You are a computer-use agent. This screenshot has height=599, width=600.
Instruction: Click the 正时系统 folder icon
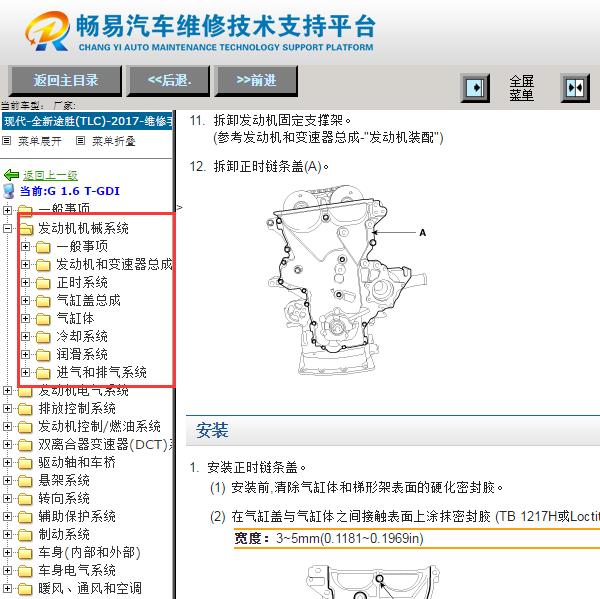43,283
